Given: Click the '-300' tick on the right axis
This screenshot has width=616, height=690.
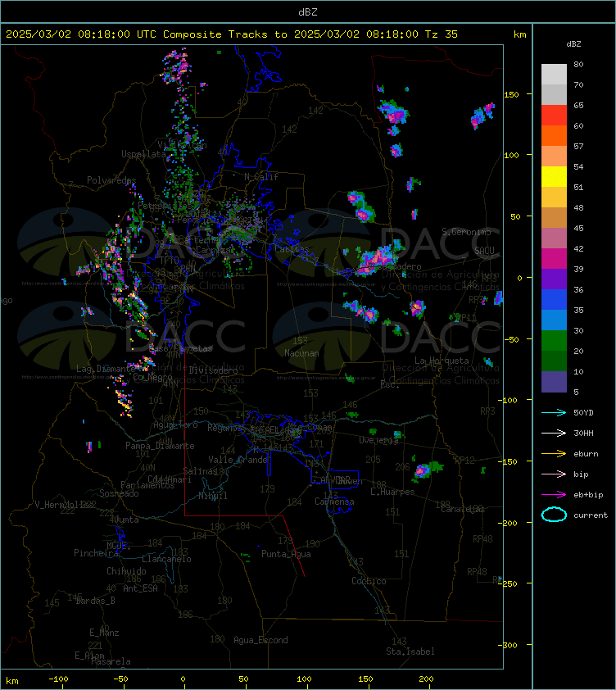Looking at the screenshot, I should (x=508, y=645).
